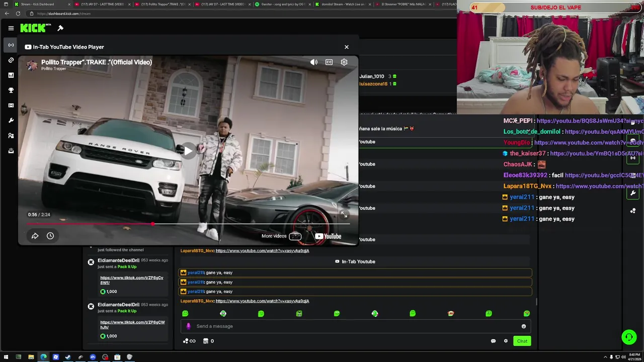Image resolution: width=644 pixels, height=362 pixels.
Task: Open chat settings gear icon
Action: (506, 341)
